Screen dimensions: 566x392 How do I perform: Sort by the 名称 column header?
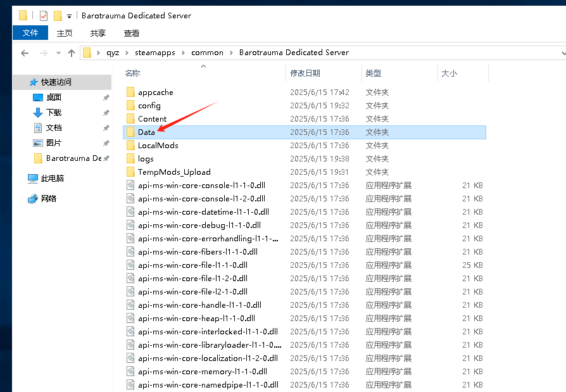(132, 73)
